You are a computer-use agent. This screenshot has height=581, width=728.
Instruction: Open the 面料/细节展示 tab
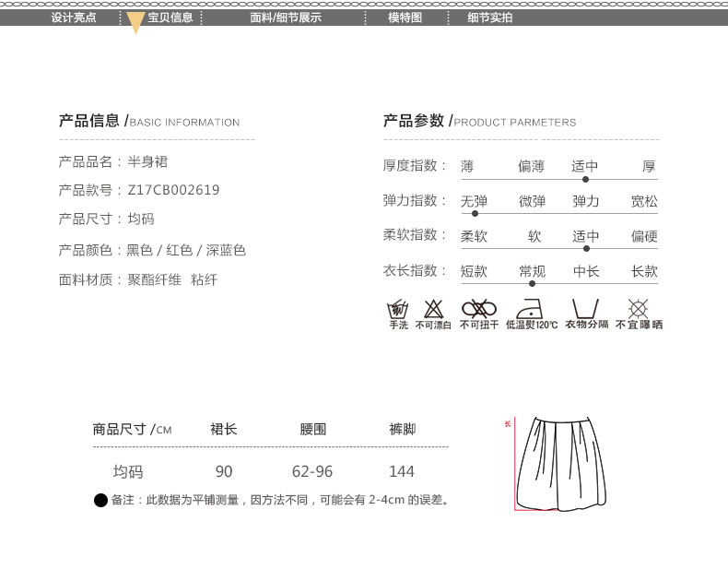pyautogui.click(x=286, y=18)
